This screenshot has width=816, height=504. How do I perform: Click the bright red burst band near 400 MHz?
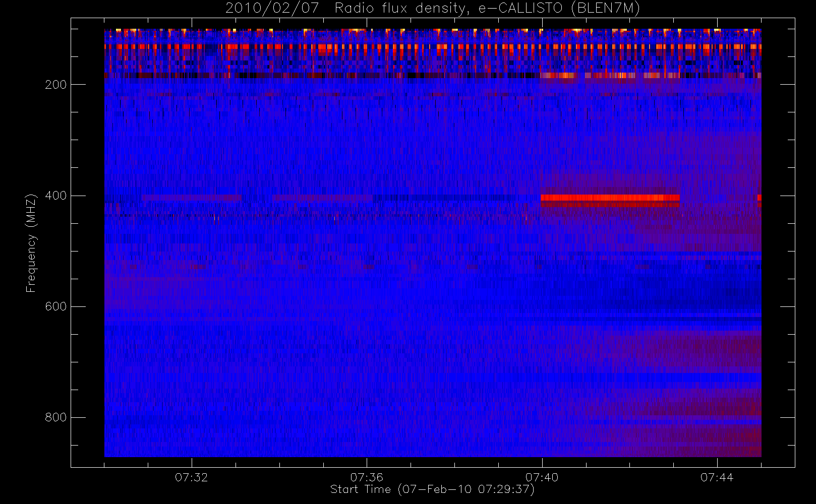pyautogui.click(x=610, y=198)
